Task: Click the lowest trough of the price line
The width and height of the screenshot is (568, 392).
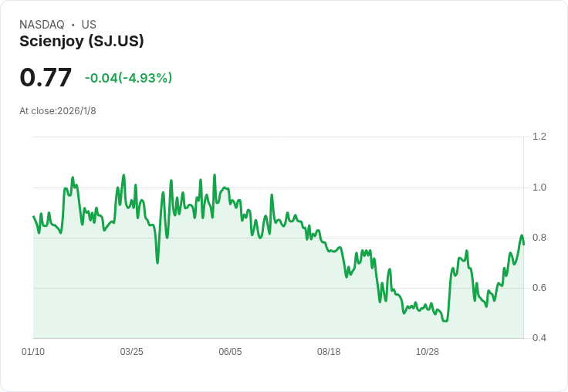Action: click(x=445, y=320)
